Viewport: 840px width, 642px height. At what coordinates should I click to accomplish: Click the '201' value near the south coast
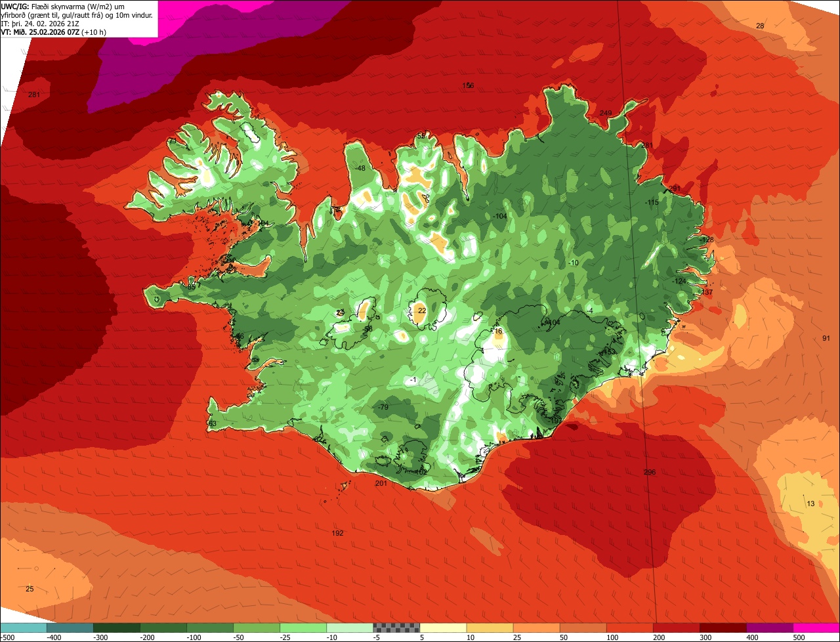pos(381,484)
